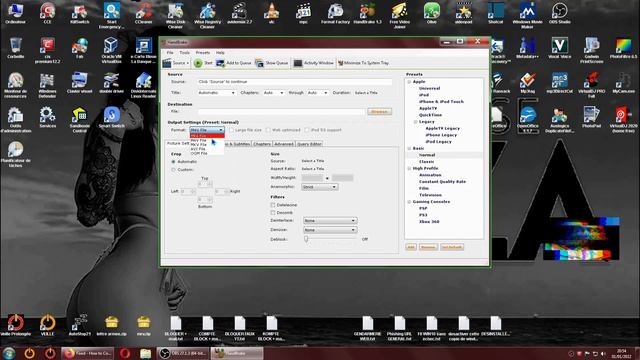Switch to the Query Editor tab

[x=309, y=144]
